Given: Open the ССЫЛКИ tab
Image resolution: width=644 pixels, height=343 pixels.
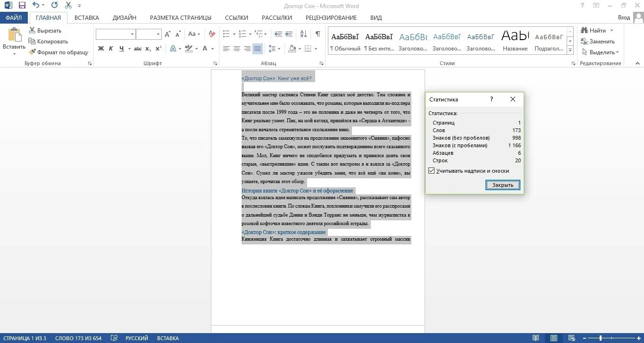Looking at the screenshot, I should point(237,17).
